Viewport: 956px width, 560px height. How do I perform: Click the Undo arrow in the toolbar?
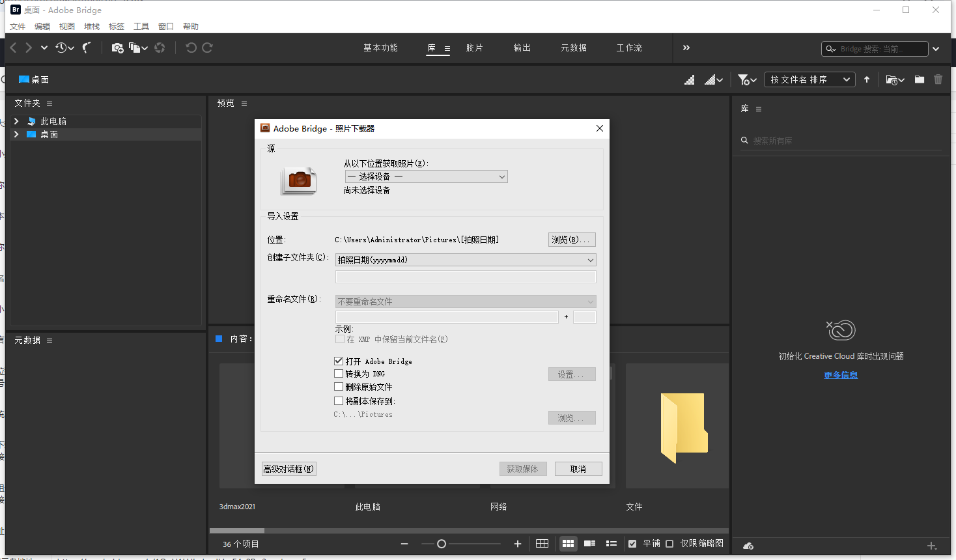click(x=189, y=48)
